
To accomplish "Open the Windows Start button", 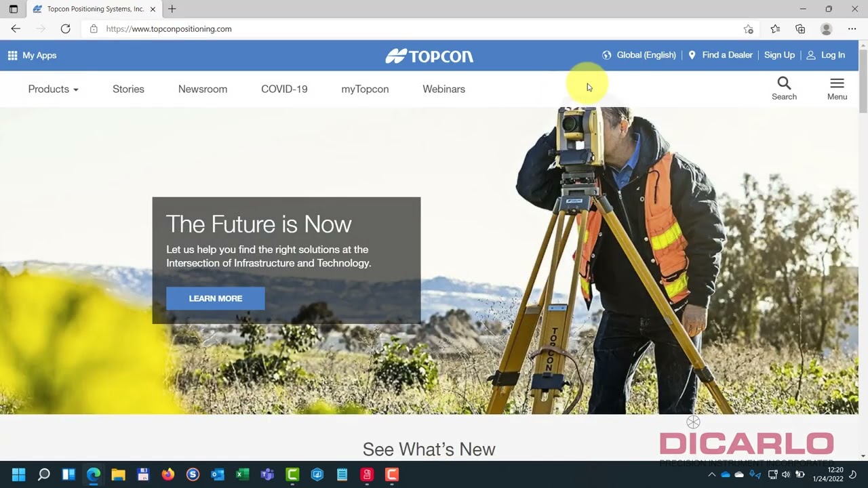I will [x=18, y=474].
